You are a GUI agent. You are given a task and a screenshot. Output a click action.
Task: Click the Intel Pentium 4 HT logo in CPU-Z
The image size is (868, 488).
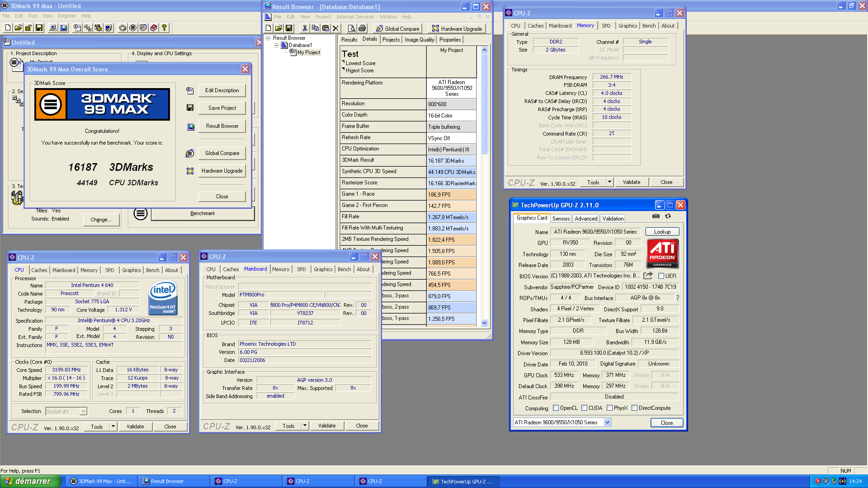tap(163, 297)
